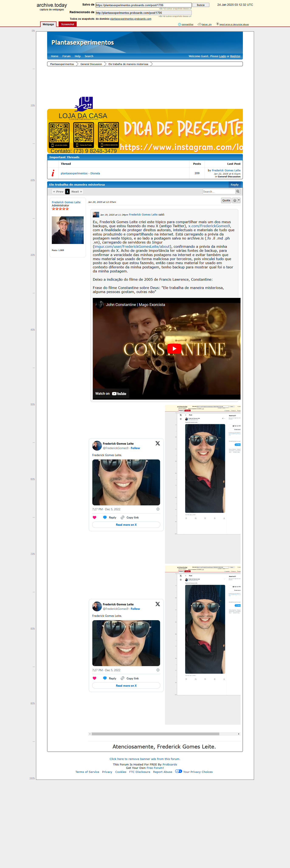Click the info icon beside first tweet's date

click(x=158, y=509)
